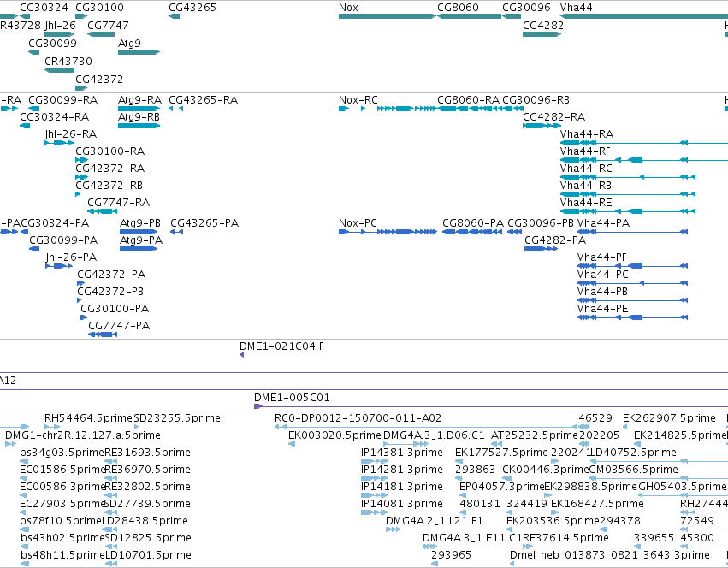
Task: Select the EK003020.5prime EST
Action: 292,444
